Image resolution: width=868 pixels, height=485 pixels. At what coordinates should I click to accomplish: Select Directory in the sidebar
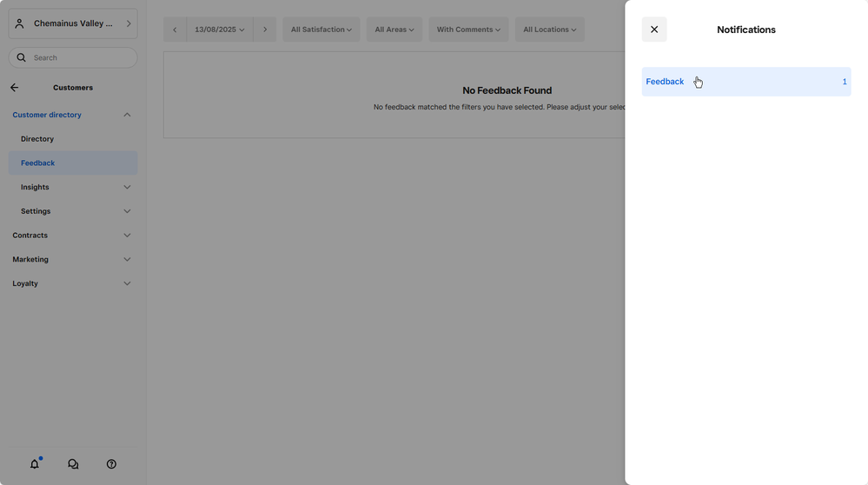pyautogui.click(x=37, y=139)
